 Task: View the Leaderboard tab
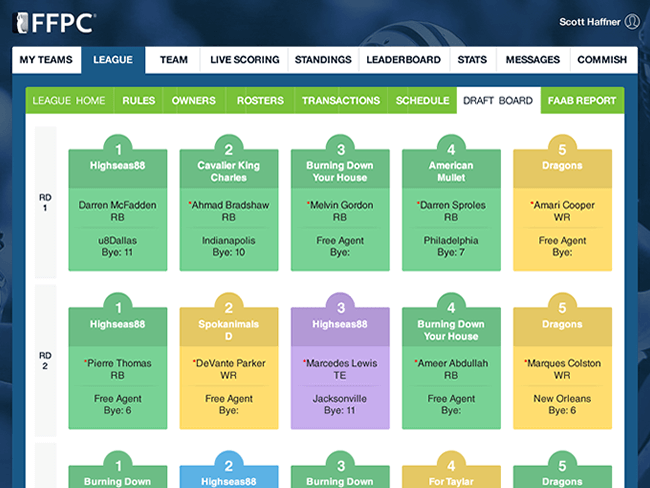403,60
